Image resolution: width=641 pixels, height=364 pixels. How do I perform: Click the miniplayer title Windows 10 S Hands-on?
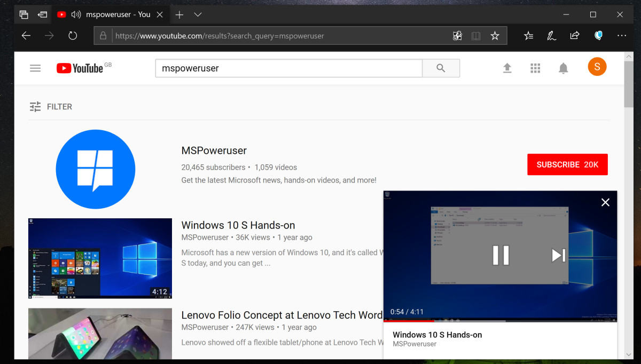click(437, 335)
